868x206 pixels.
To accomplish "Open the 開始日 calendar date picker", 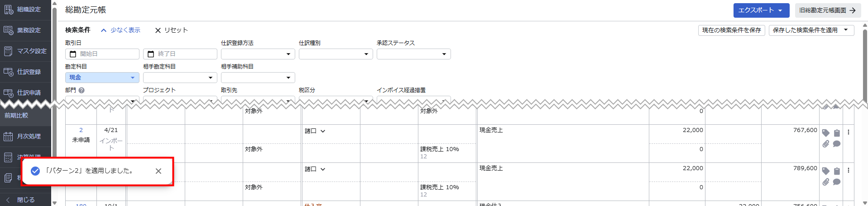I will coord(73,54).
